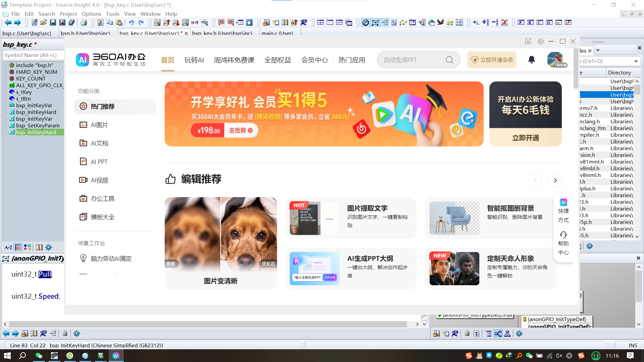The width and height of the screenshot is (644, 362).
Task: Click the 立即开通会员 button
Action: pos(492,60)
